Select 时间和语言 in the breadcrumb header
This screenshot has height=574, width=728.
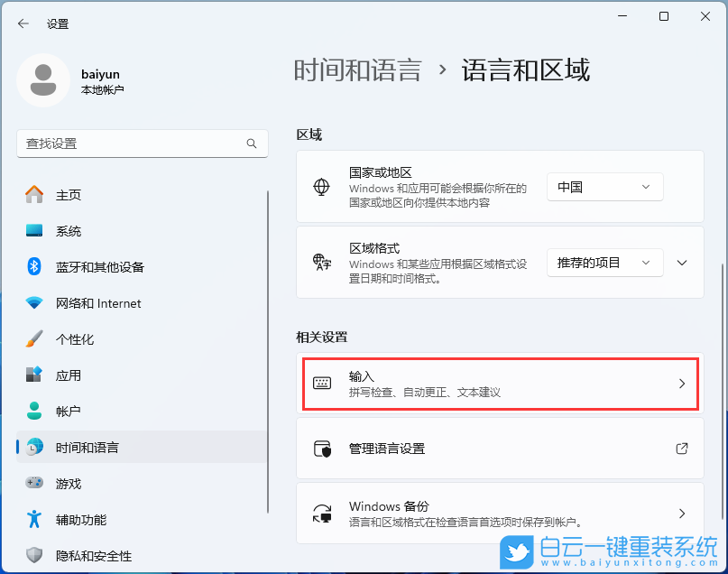click(x=355, y=69)
